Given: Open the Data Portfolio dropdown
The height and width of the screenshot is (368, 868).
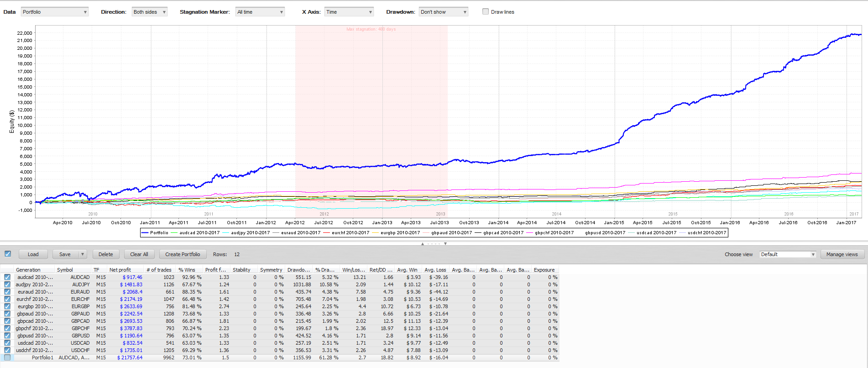Looking at the screenshot, I should pyautogui.click(x=55, y=12).
